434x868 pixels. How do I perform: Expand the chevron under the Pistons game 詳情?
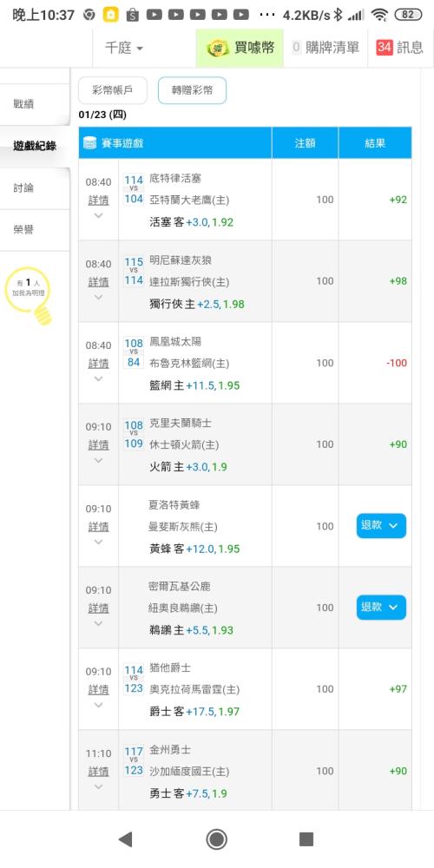pyautogui.click(x=98, y=216)
